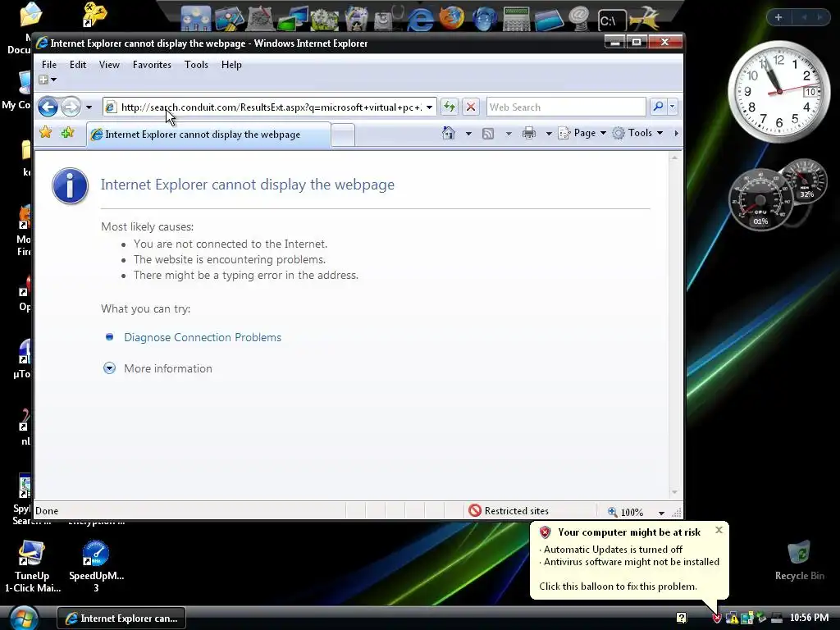This screenshot has height=630, width=840.
Task: Click the Windows Start orb
Action: tap(24, 619)
